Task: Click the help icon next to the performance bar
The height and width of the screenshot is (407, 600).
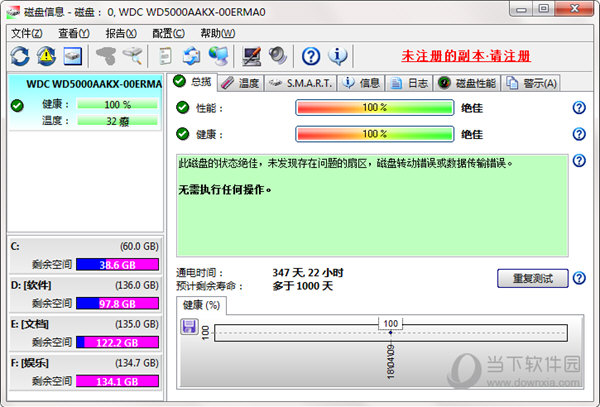Action: (578, 108)
